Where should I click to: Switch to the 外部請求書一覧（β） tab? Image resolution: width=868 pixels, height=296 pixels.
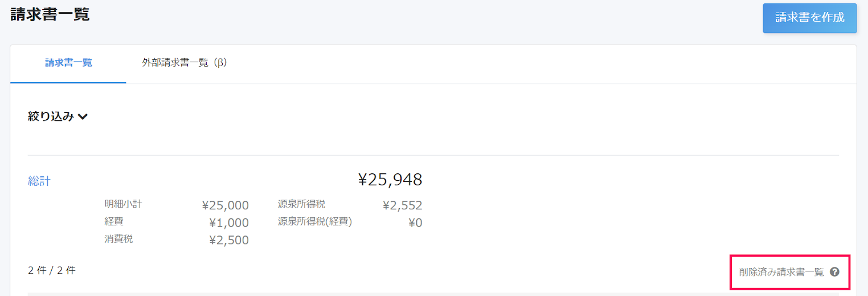pos(185,63)
